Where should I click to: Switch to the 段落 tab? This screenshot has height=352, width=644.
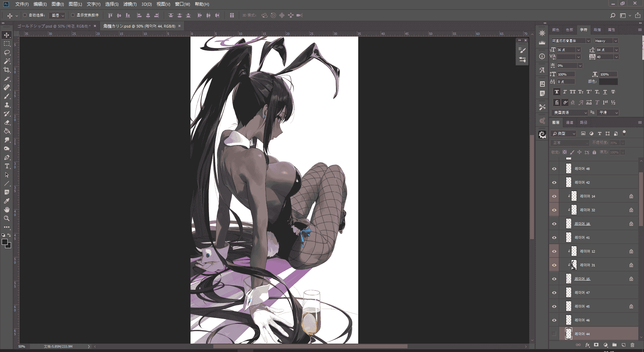597,30
